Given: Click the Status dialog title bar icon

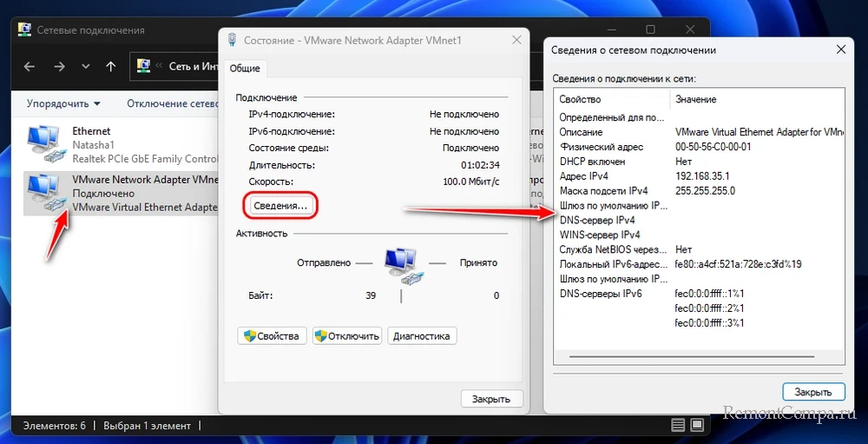Looking at the screenshot, I should 233,41.
